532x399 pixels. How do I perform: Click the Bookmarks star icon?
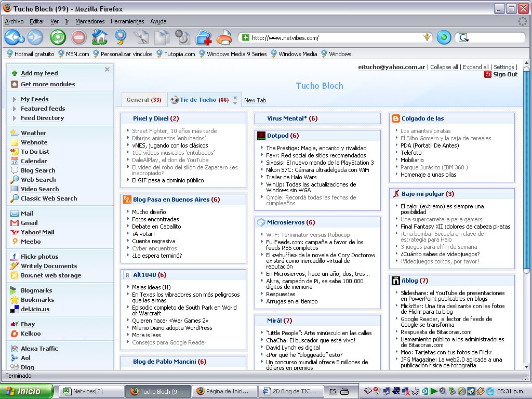14,300
